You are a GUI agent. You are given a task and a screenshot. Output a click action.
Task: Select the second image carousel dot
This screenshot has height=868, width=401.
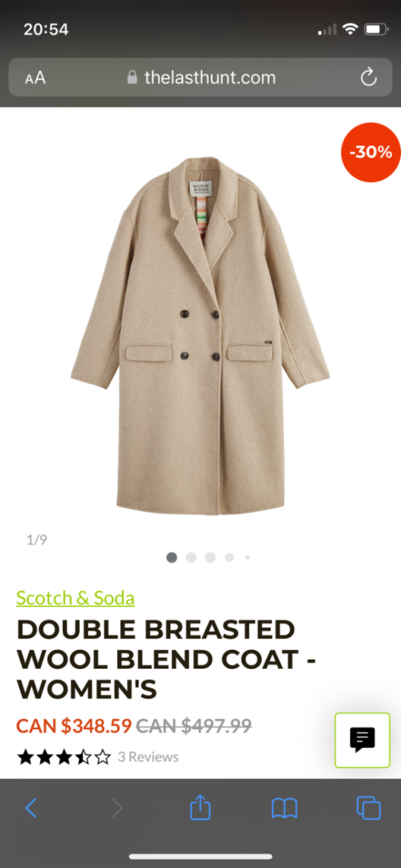point(191,558)
